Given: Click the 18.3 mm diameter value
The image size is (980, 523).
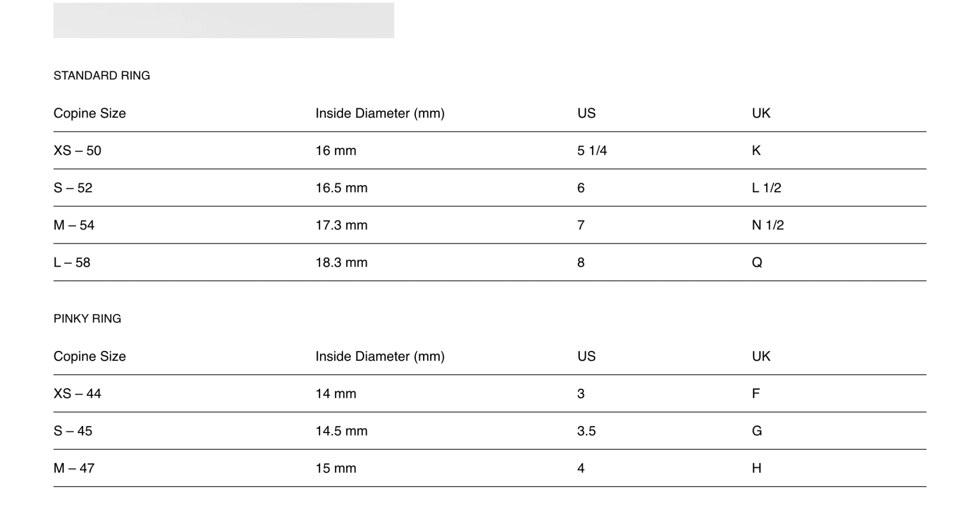Looking at the screenshot, I should (341, 262).
